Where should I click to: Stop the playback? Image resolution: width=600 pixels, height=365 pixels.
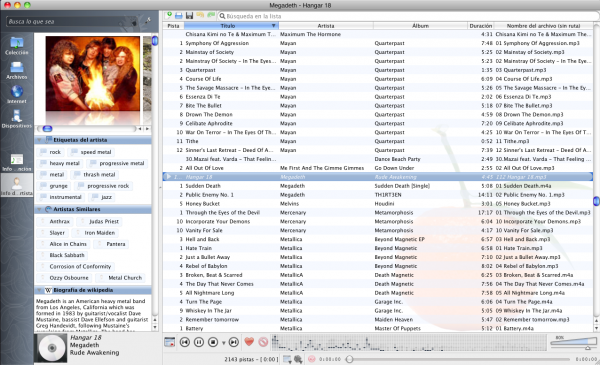(213, 342)
